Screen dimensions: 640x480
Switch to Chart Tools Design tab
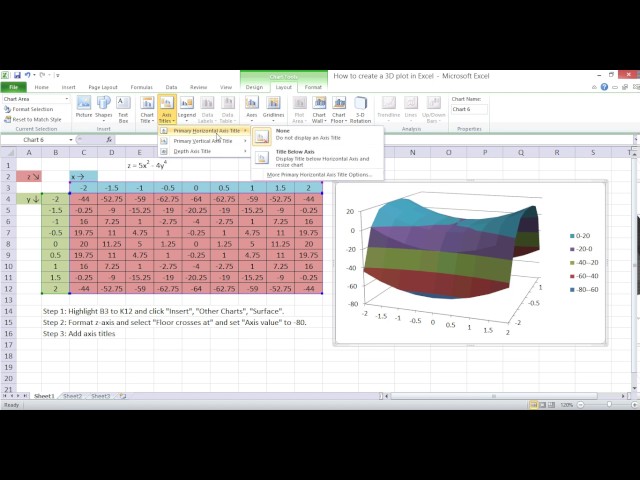coord(254,87)
